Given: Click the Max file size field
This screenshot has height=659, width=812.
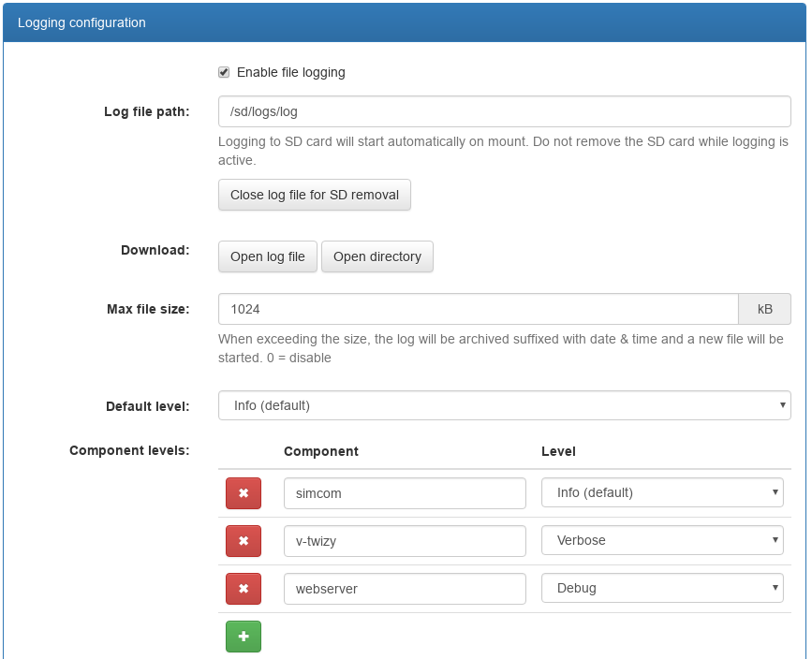Looking at the screenshot, I should click(478, 309).
